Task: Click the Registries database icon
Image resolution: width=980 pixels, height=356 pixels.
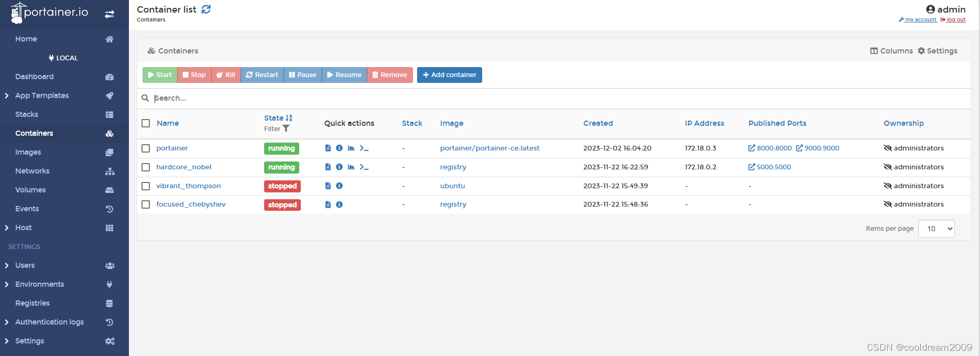Action: pyautogui.click(x=110, y=303)
